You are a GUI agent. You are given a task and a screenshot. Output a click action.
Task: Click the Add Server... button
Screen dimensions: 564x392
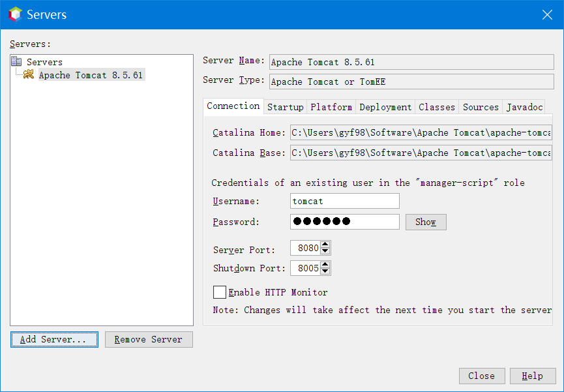(54, 339)
